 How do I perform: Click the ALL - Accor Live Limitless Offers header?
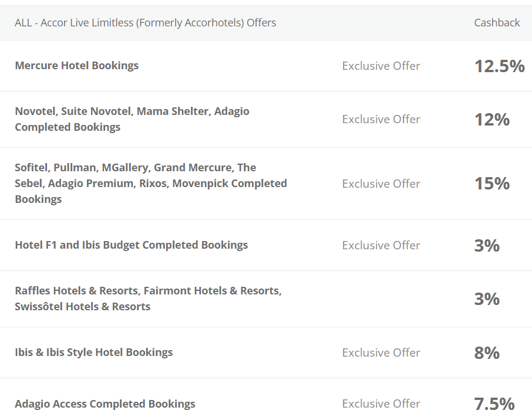coord(145,23)
